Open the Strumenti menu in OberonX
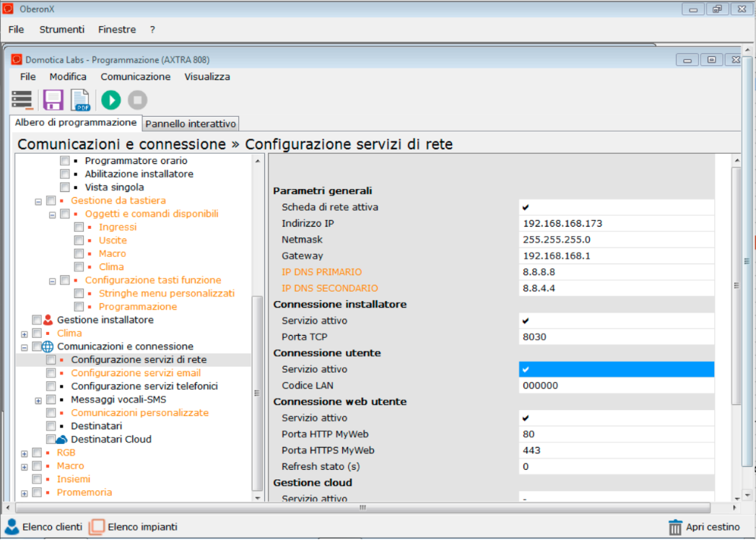 point(61,30)
